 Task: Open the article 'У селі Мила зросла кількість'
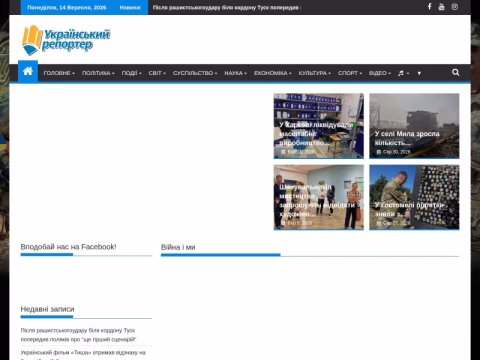pyautogui.click(x=414, y=126)
